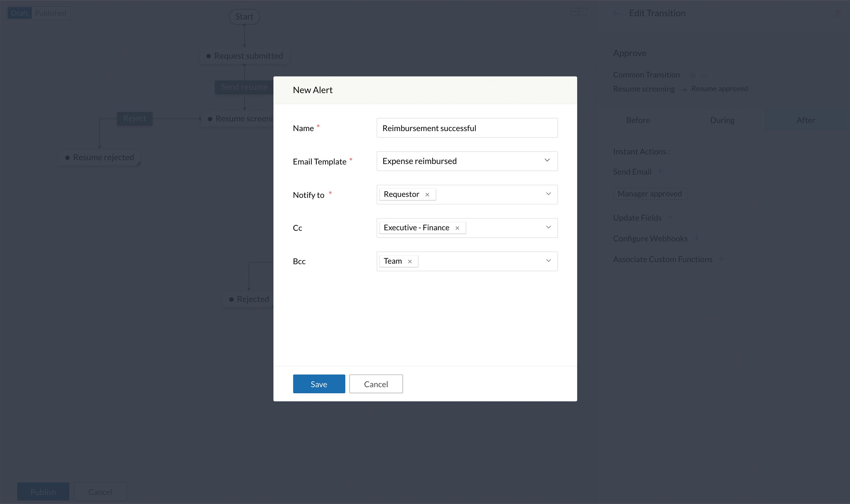The width and height of the screenshot is (850, 504).
Task: Expand the Notify to dropdown arrow
Action: 548,194
